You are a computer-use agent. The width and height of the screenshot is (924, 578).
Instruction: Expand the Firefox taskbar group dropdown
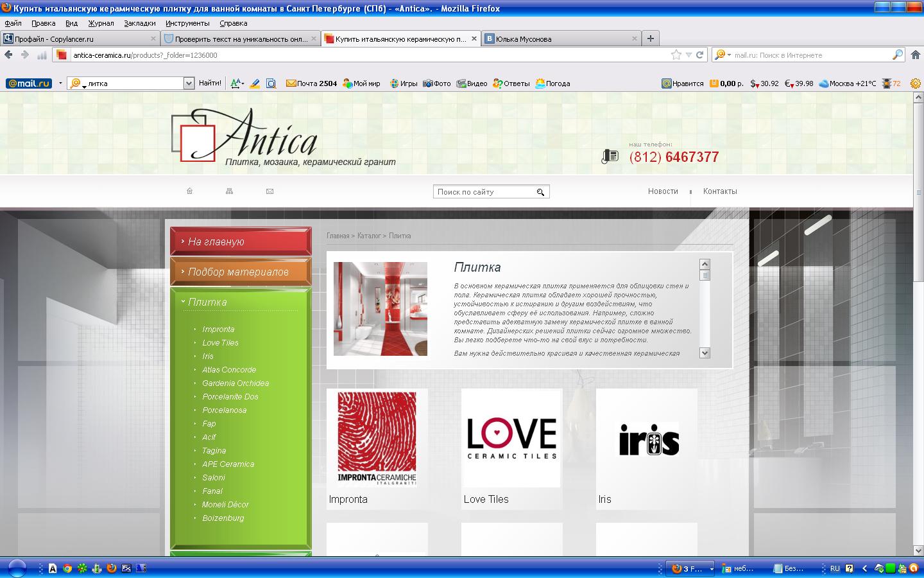pyautogui.click(x=712, y=569)
